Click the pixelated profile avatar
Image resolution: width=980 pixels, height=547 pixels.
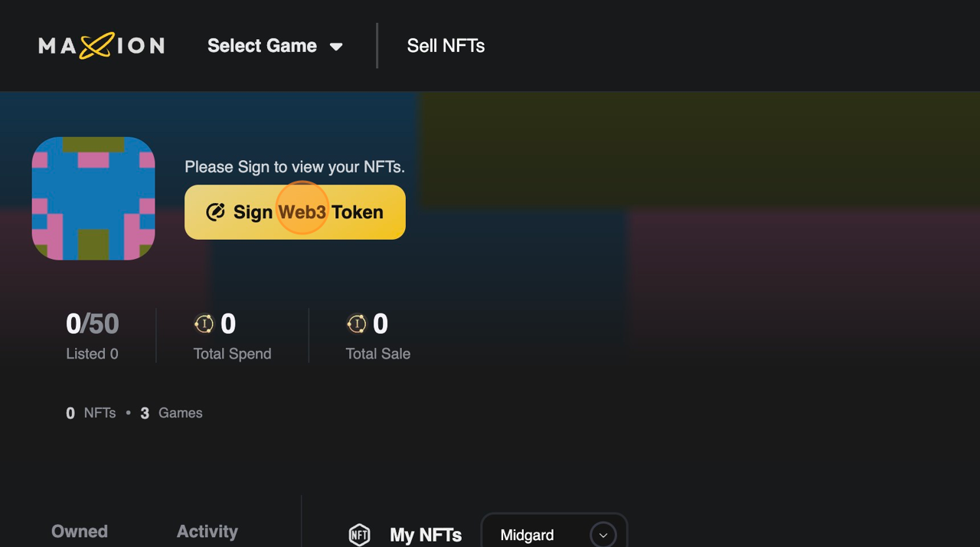93,198
